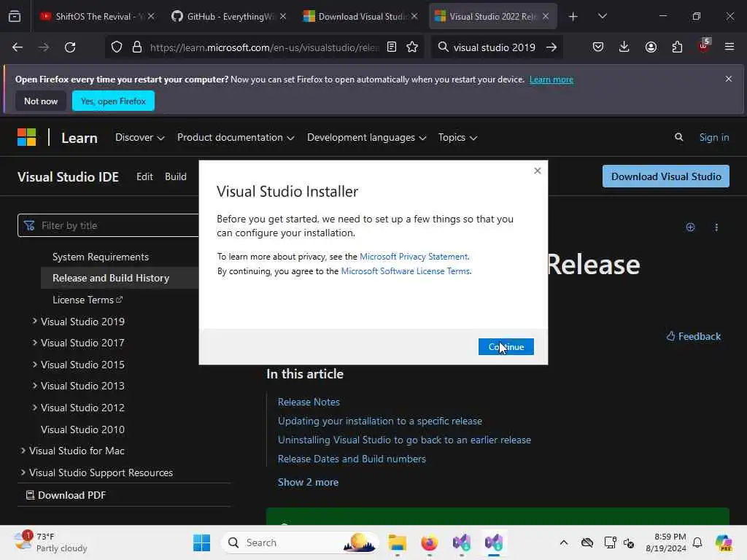The image size is (747, 560).
Task: Open the Firefox account icon
Action: click(x=651, y=47)
